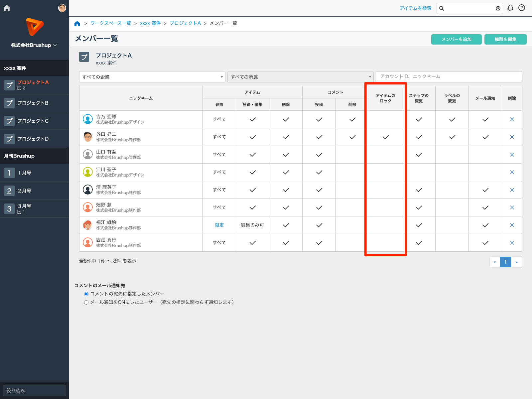Expand the 株式会社Brushup organization menu
The width and height of the screenshot is (532, 399).
34,45
